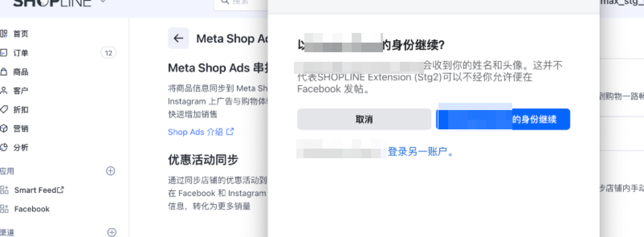Open the 商品 products bag icon
Viewport: 644px width, 237px height.
click(4, 72)
